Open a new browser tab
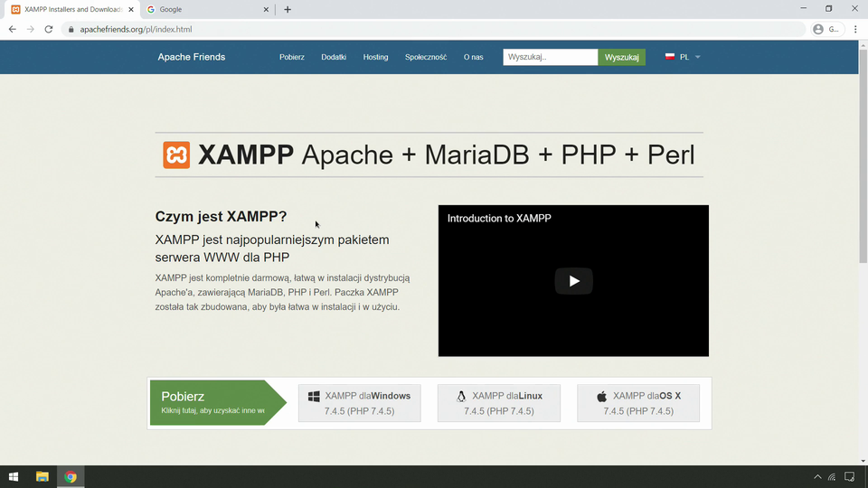Image resolution: width=868 pixels, height=488 pixels. pyautogui.click(x=288, y=9)
